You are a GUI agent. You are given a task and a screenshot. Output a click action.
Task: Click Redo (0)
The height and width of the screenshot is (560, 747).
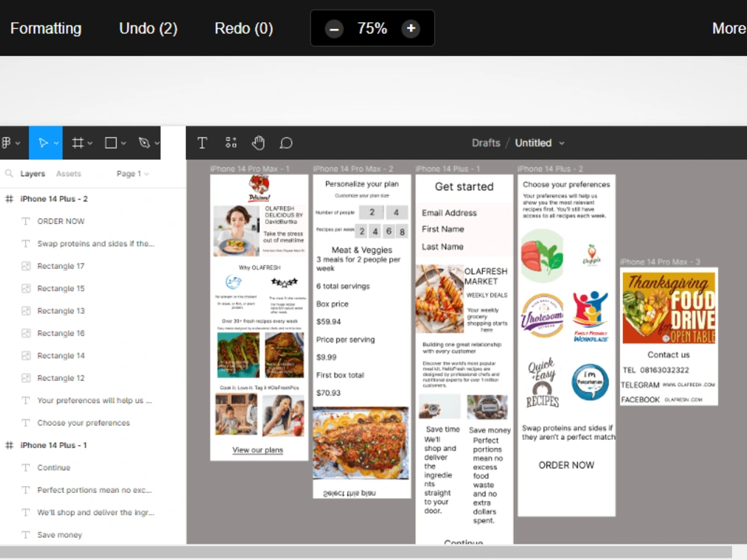pos(244,28)
